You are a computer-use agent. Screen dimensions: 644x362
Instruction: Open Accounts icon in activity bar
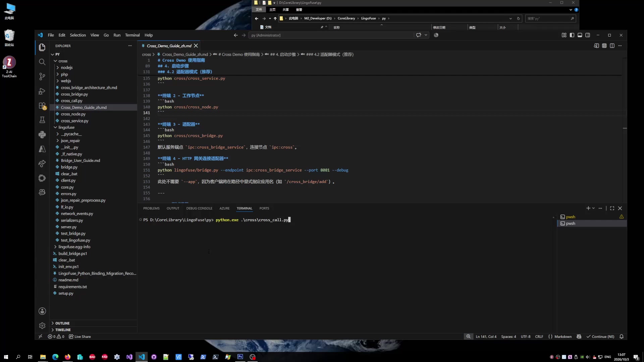click(x=42, y=311)
